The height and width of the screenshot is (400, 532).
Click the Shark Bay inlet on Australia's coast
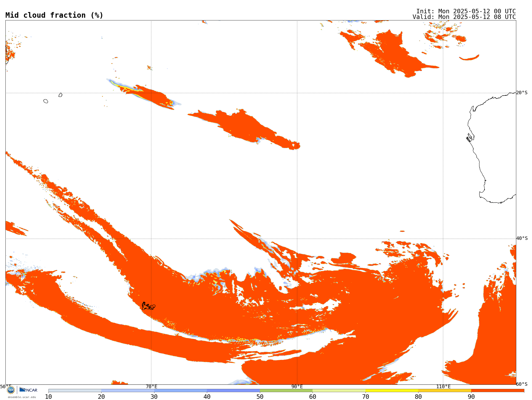tap(470, 137)
